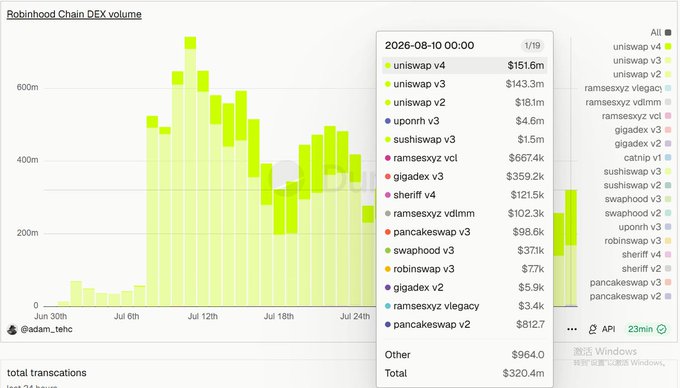The height and width of the screenshot is (388, 680).
Task: Toggle sheriff v2 series in legend
Action: point(647,268)
